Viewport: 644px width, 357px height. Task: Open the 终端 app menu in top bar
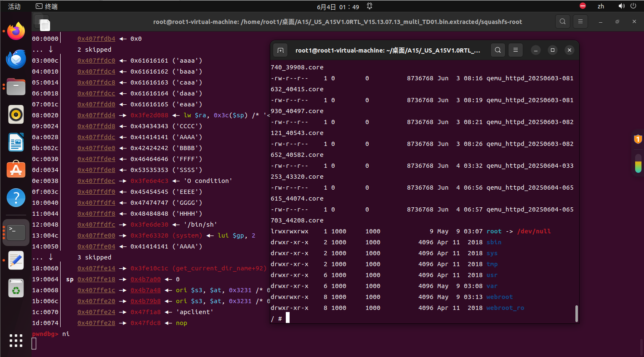click(x=47, y=6)
